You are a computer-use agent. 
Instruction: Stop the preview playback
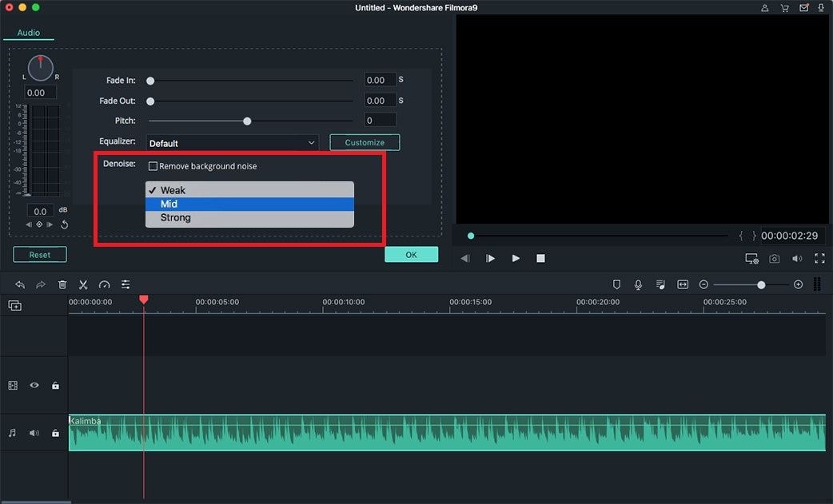coord(541,258)
